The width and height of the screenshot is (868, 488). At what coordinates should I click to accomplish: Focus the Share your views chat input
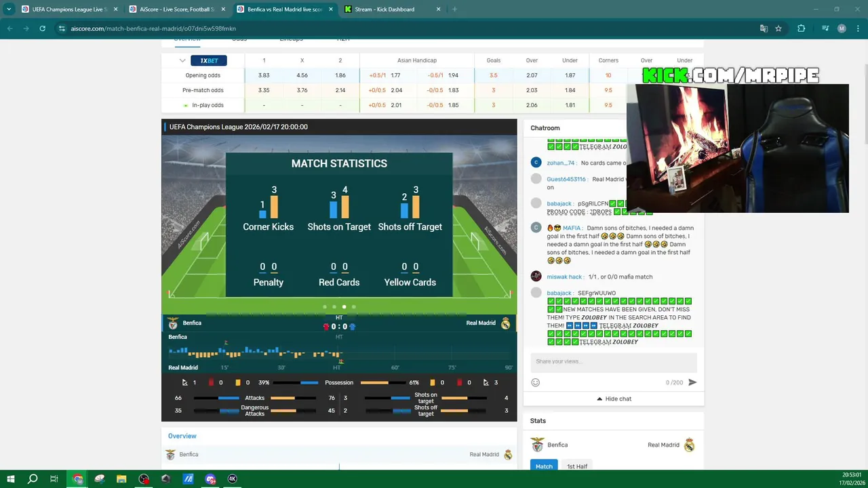click(613, 361)
